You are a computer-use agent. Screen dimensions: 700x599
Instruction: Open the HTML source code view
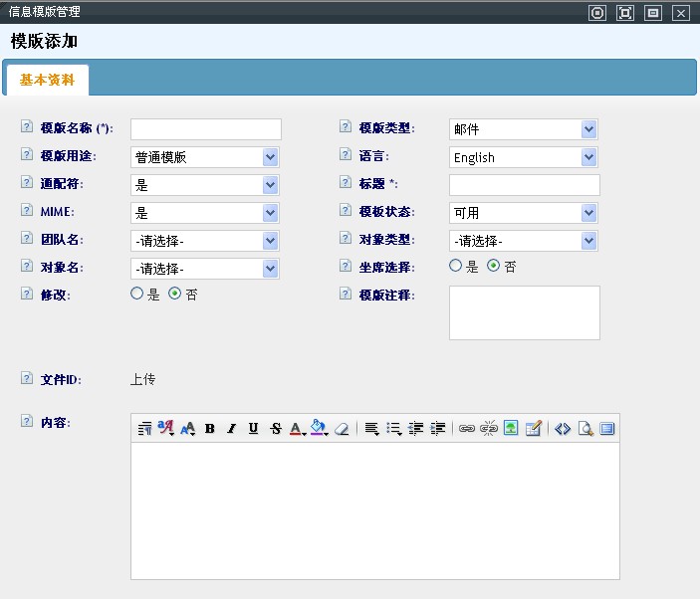point(563,429)
